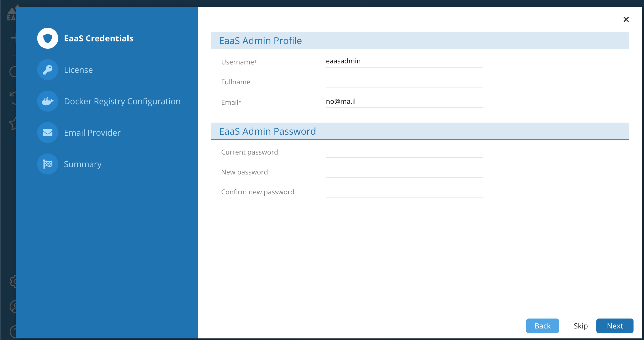Click the Confirm new password field
Image resolution: width=644 pixels, height=340 pixels.
[404, 191]
